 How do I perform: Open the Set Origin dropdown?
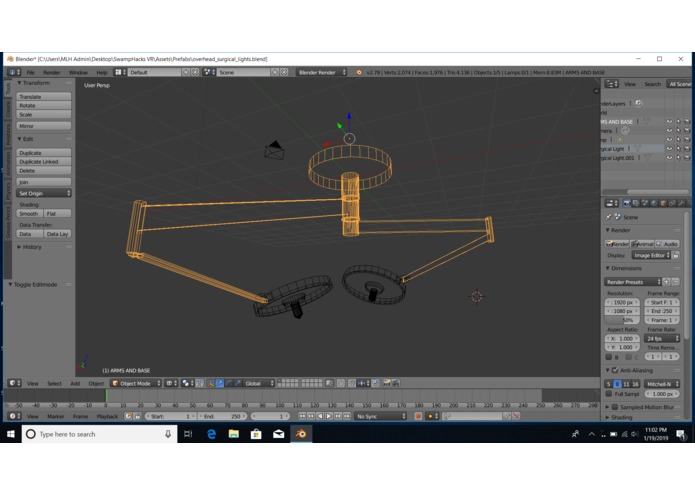click(x=43, y=193)
